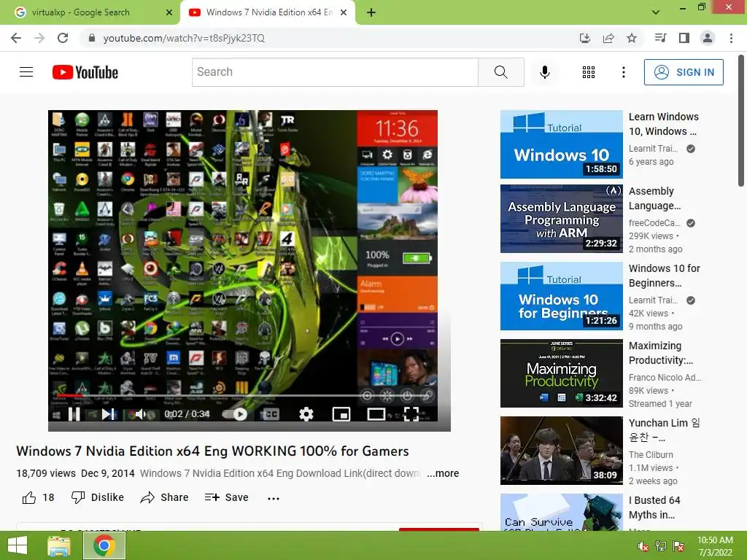Open 'Assembly Language...' video title
Viewport: 747px width, 560px height.
coord(654,198)
